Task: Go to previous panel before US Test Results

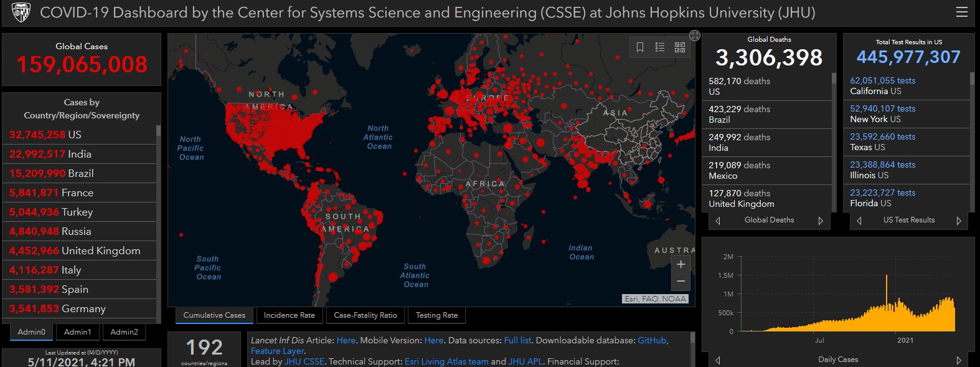Action: coord(859,221)
